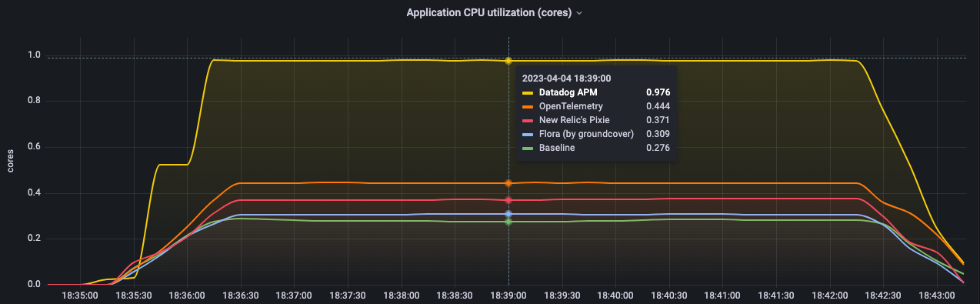This screenshot has height=304, width=980.
Task: Click the tooltip timestamp 2023-04-04 18:39:00
Action: coord(567,79)
